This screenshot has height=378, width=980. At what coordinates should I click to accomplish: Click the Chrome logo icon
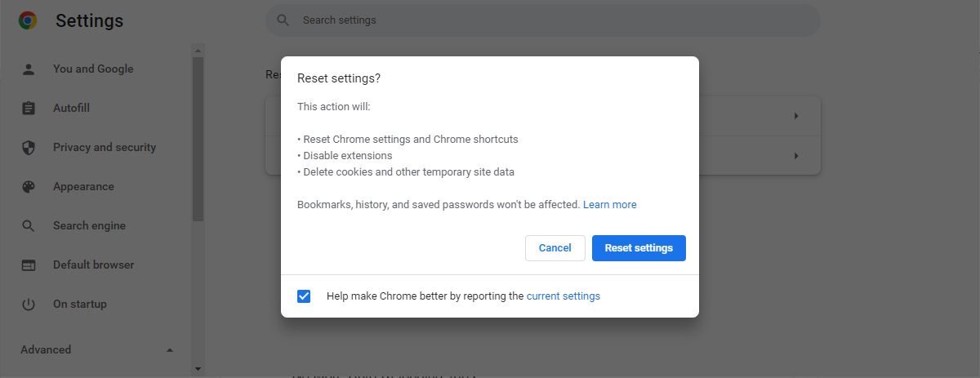pos(28,20)
